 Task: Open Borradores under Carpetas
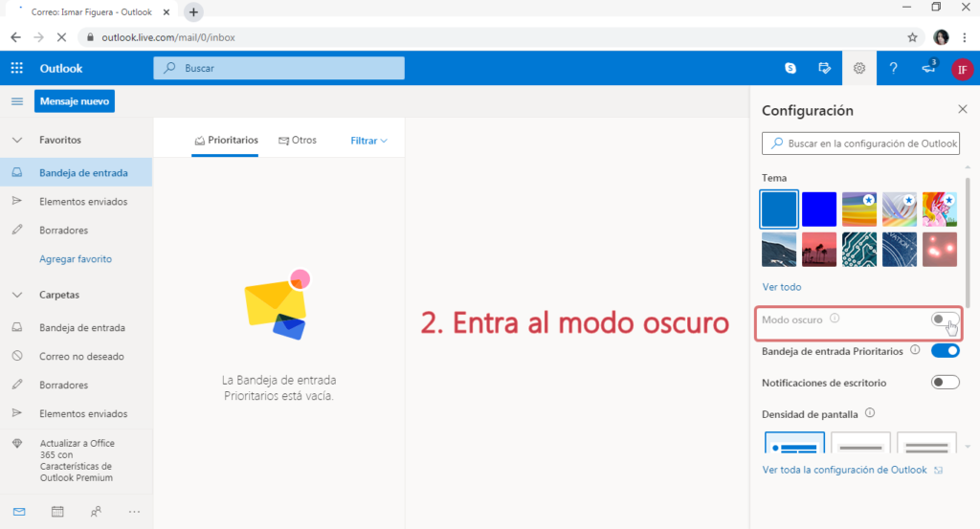[x=77, y=385]
